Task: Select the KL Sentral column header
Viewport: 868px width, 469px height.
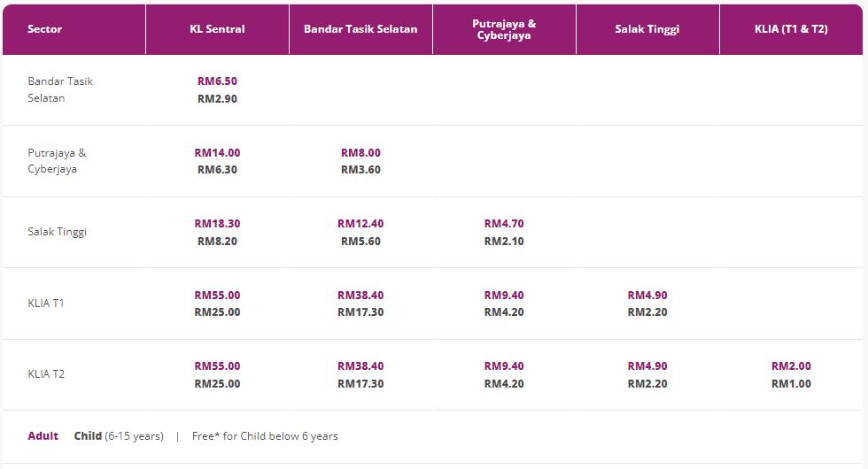Action: [217, 29]
